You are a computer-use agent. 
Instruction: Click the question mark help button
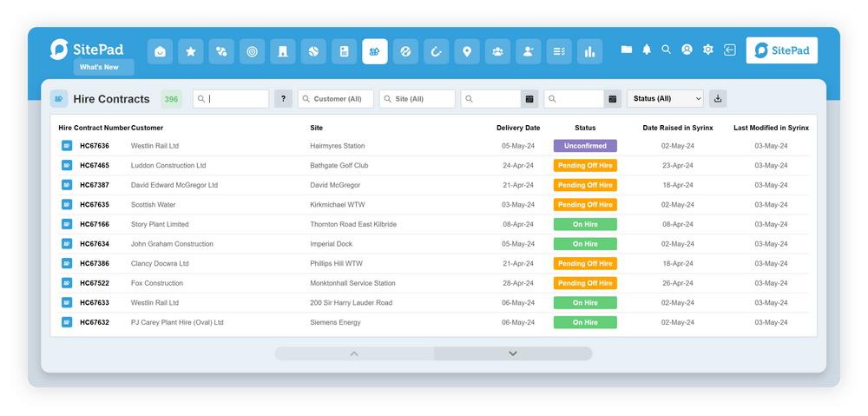(x=283, y=99)
